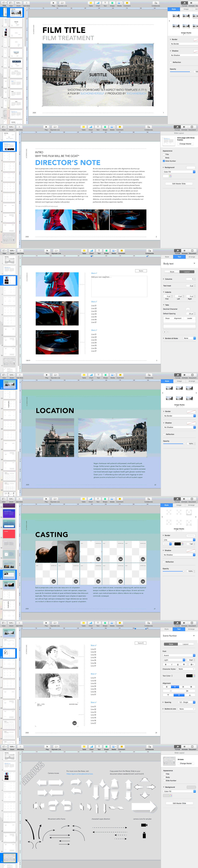Click Chart icon in the Body text window
The image size is (198, 868).
tap(91, 251)
